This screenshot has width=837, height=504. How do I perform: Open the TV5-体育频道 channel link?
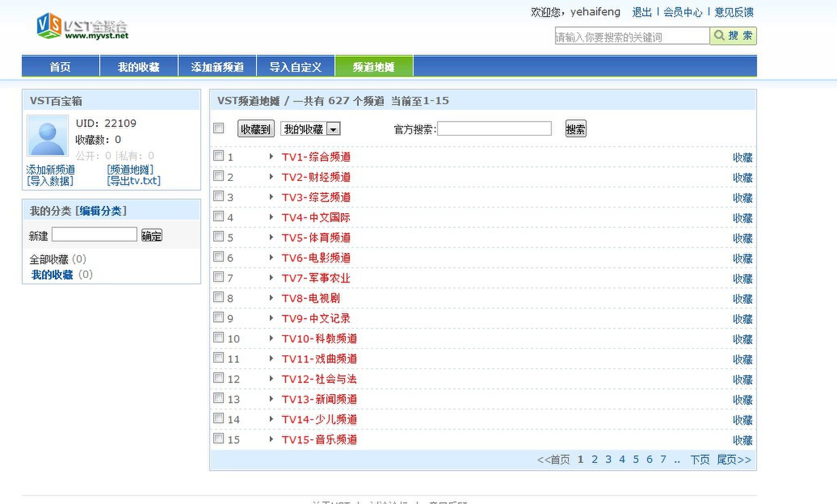point(316,237)
